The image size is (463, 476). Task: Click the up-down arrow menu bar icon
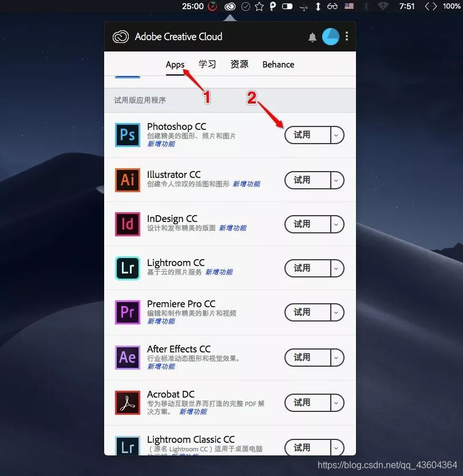click(318, 6)
